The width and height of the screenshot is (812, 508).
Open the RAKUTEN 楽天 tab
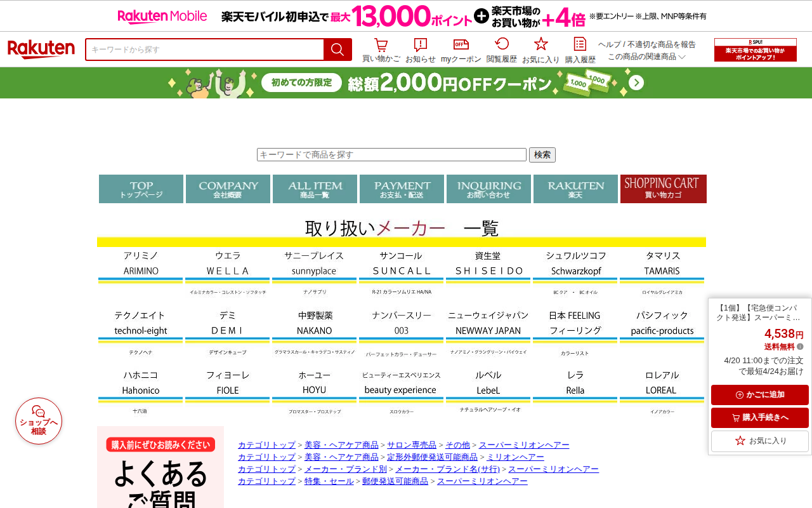coord(575,189)
